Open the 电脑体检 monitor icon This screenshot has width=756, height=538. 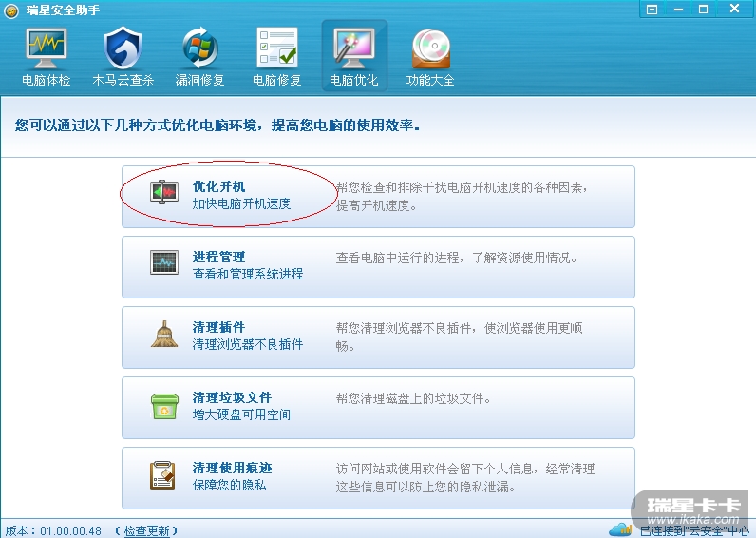coord(46,48)
